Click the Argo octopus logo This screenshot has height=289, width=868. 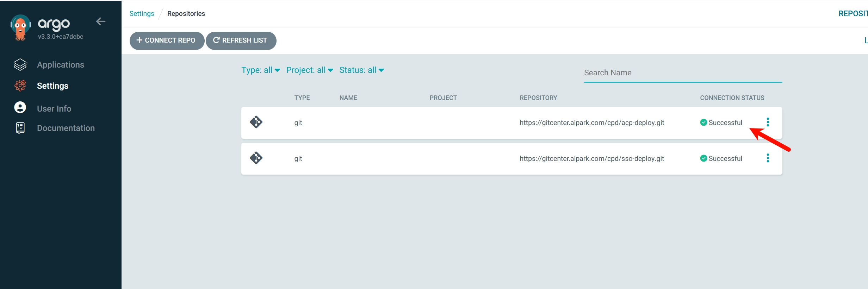coord(20,27)
